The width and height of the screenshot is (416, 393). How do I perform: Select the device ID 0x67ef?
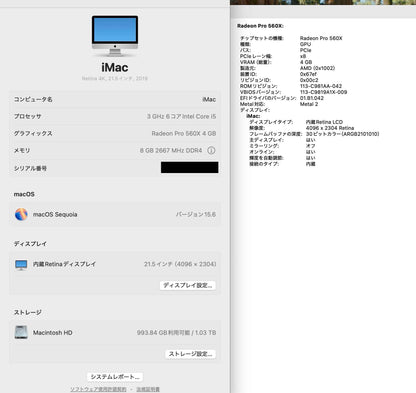tap(308, 74)
